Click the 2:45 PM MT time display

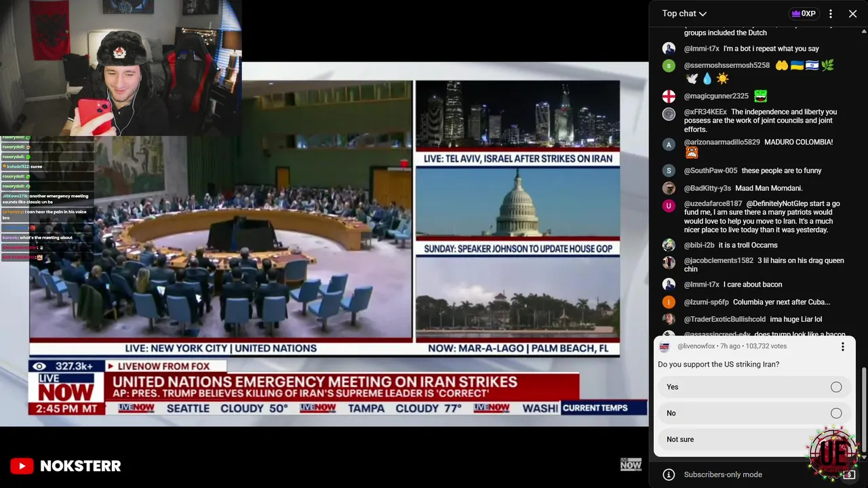(x=66, y=408)
